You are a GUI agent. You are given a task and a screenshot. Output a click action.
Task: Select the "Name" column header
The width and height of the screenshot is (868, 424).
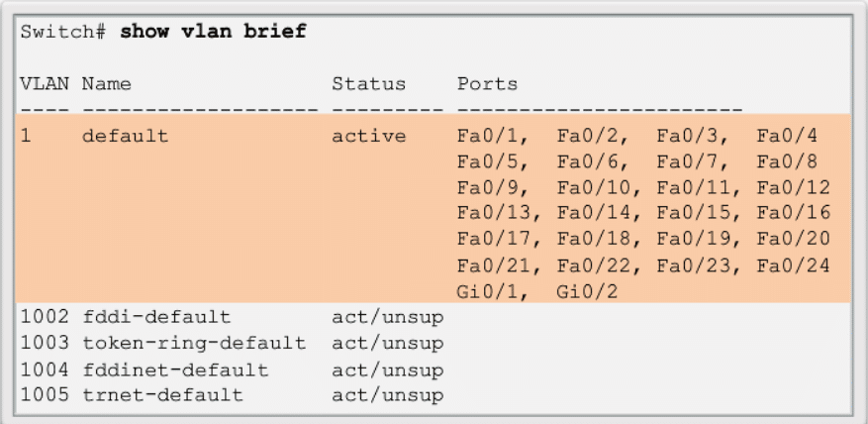(x=107, y=84)
